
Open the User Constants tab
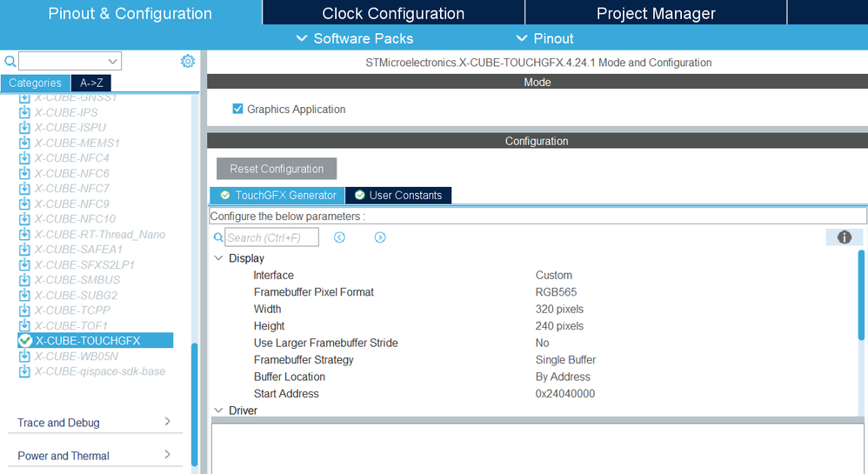point(398,195)
